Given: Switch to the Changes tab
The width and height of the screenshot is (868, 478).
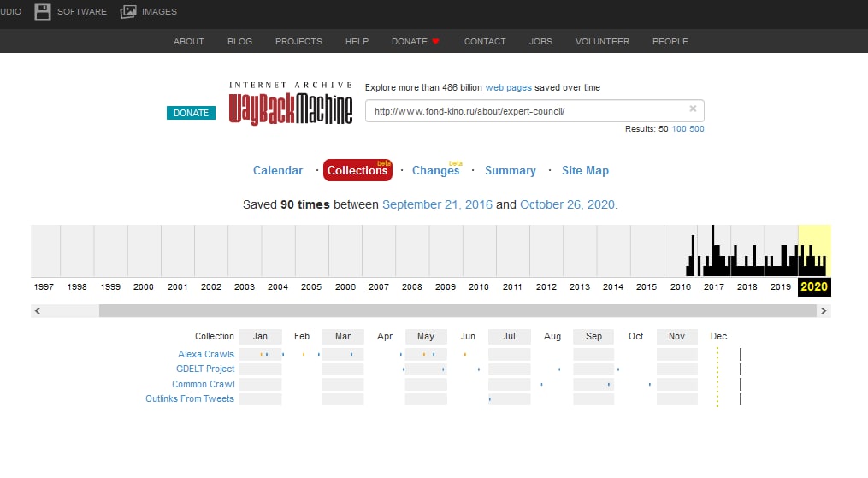Looking at the screenshot, I should (435, 170).
